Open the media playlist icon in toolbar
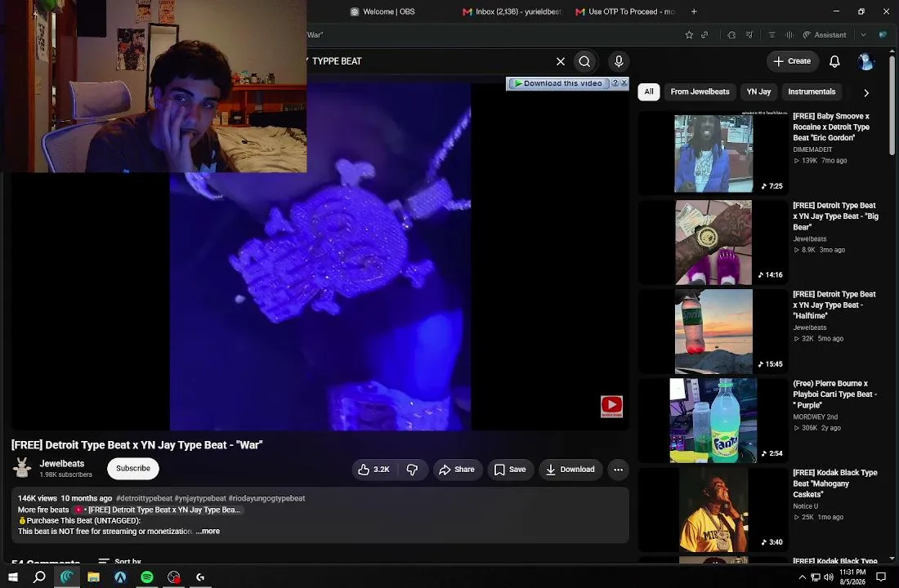Image resolution: width=899 pixels, height=588 pixels. coord(749,35)
